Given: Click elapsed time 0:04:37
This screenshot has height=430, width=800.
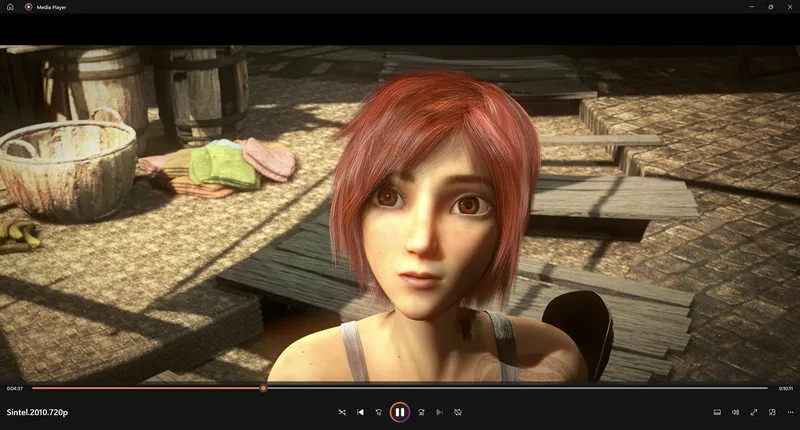Looking at the screenshot, I should click(x=15, y=389).
